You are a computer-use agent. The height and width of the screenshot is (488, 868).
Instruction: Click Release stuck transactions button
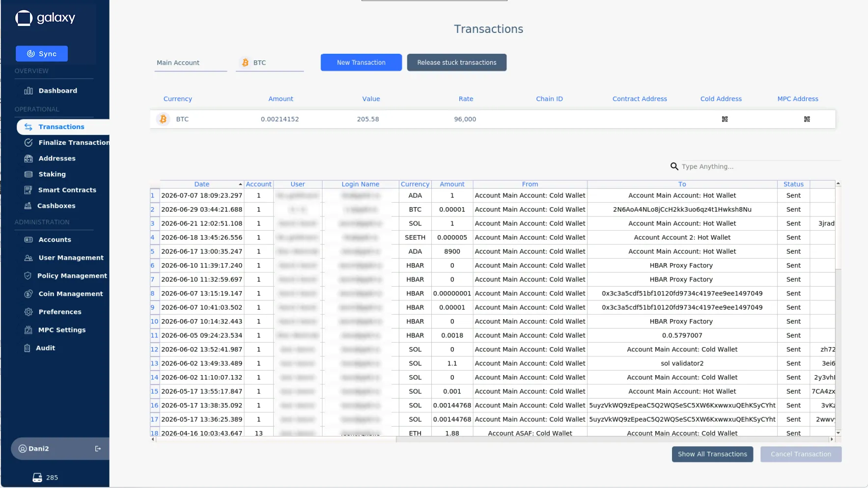click(457, 62)
